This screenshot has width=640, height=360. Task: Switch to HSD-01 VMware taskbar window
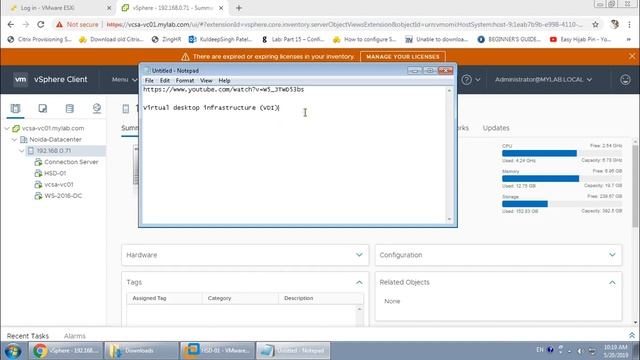[217, 351]
